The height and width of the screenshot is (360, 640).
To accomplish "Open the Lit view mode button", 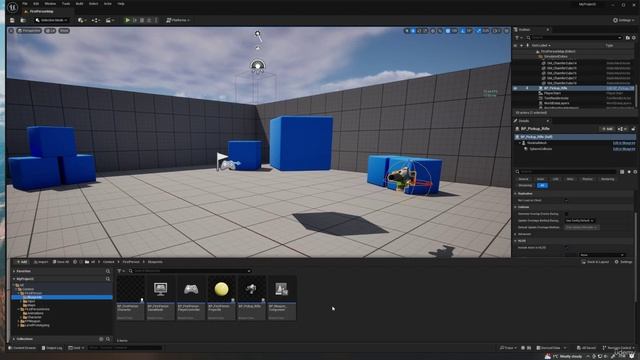I will [50, 31].
